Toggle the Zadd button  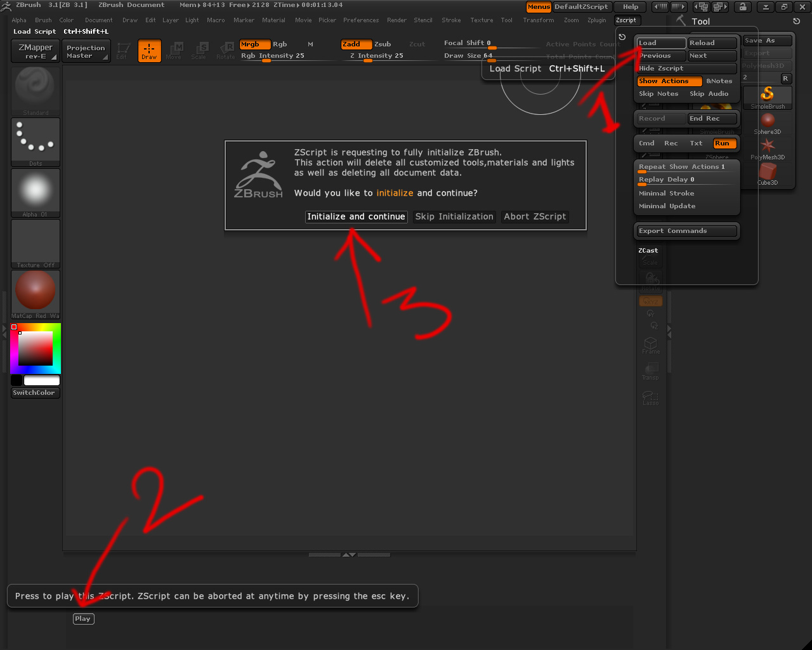(x=357, y=44)
